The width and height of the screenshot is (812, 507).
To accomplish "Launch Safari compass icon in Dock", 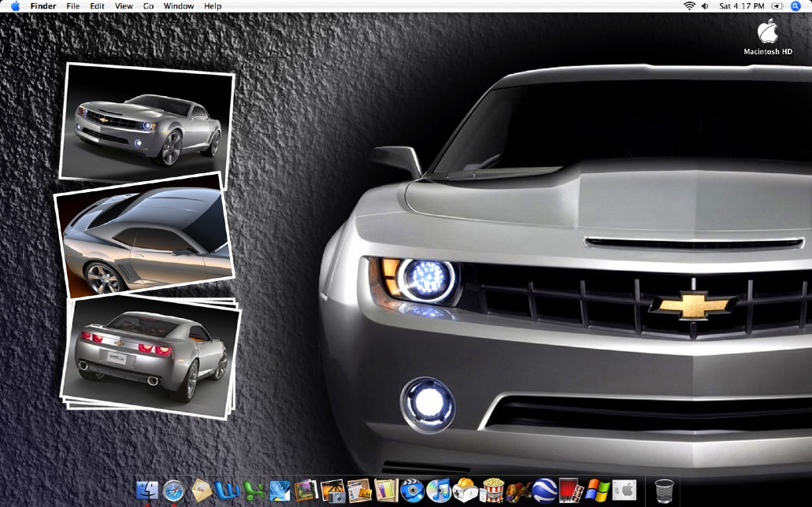I will 173,490.
